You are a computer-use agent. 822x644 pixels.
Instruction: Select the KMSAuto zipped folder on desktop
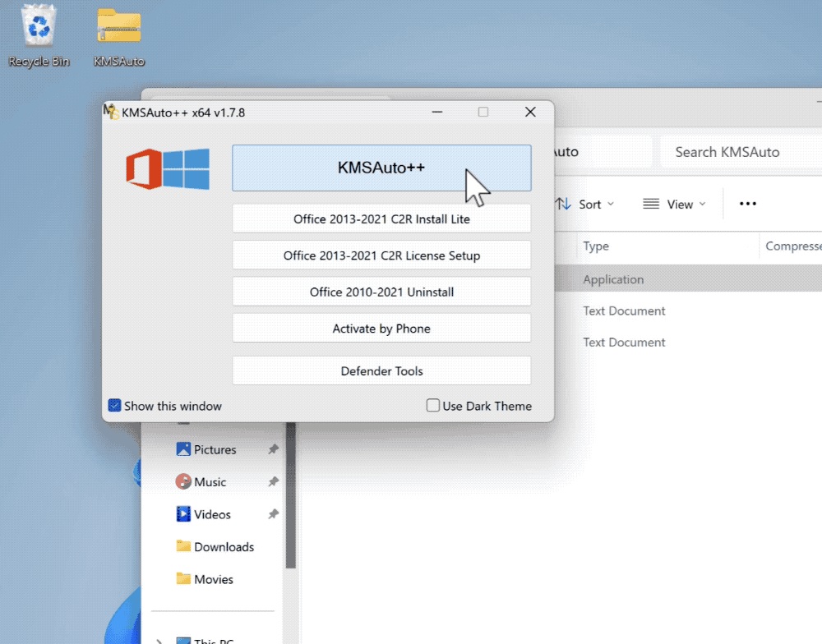tap(119, 38)
